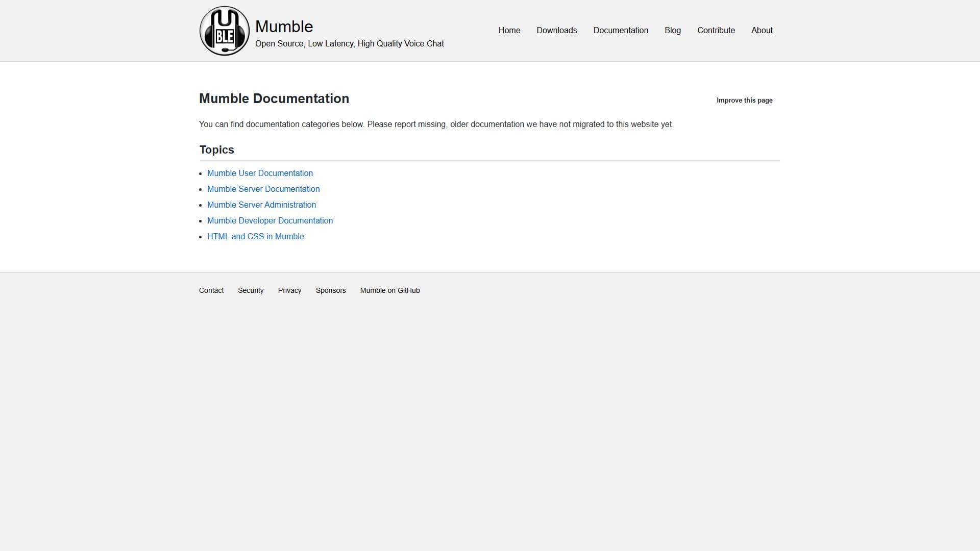Click the Mumble site title text
980x551 pixels.
(284, 27)
